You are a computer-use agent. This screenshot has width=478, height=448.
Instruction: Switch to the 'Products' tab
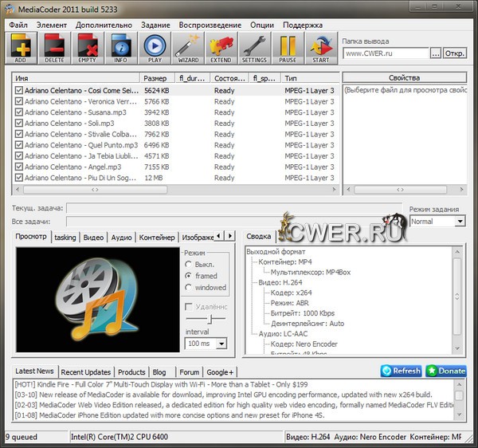[x=131, y=372]
